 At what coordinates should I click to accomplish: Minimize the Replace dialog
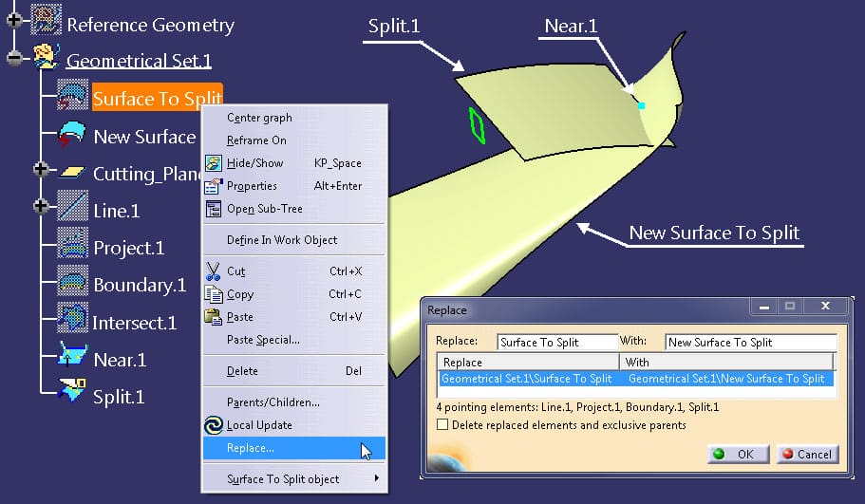coord(764,306)
